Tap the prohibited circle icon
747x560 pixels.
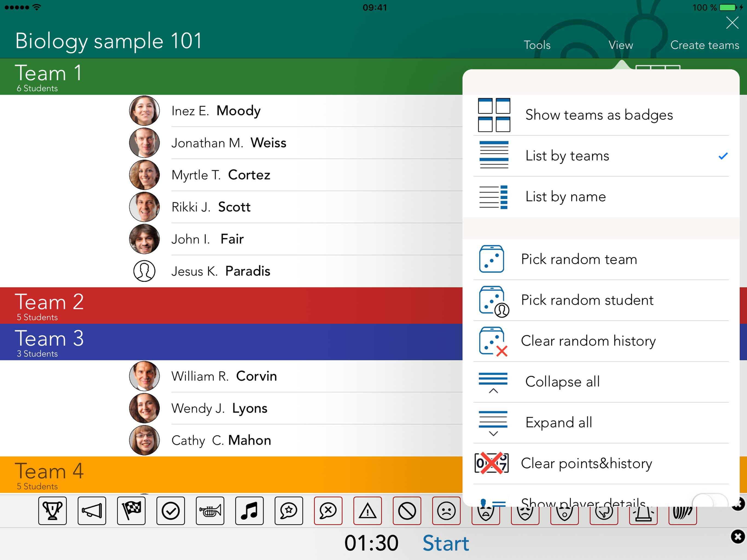407,510
